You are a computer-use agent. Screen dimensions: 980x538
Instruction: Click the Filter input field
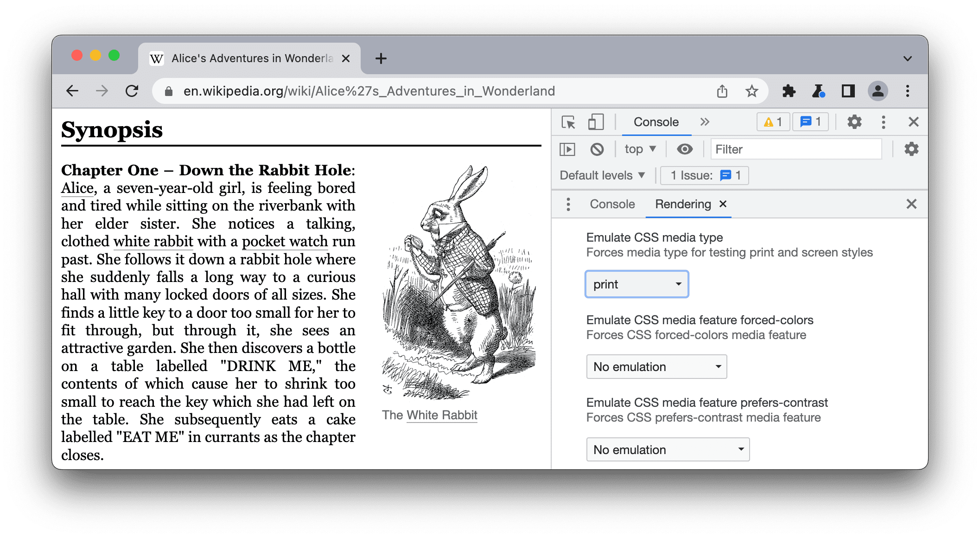pos(795,149)
